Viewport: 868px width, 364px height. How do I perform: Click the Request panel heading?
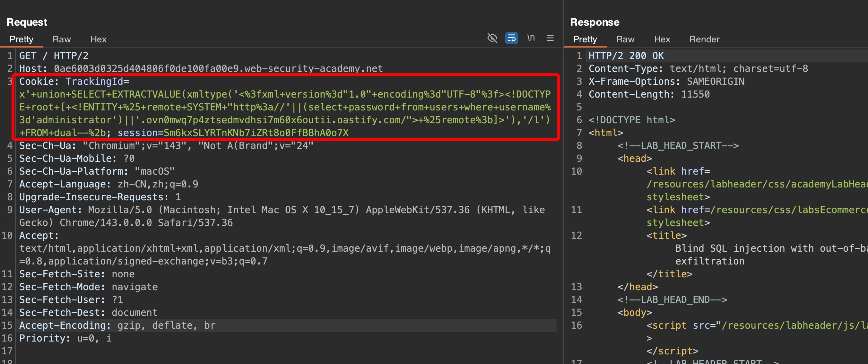point(27,22)
